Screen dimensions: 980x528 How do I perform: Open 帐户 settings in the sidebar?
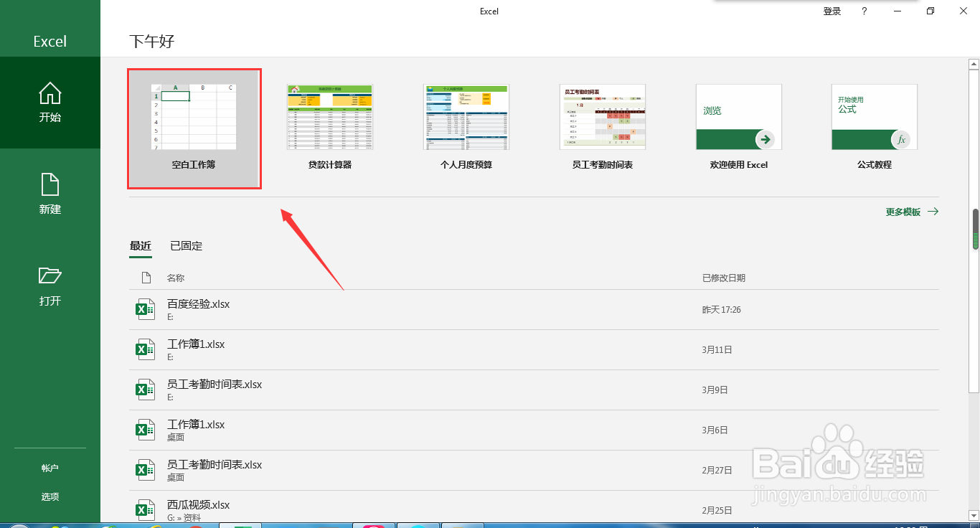(50, 468)
